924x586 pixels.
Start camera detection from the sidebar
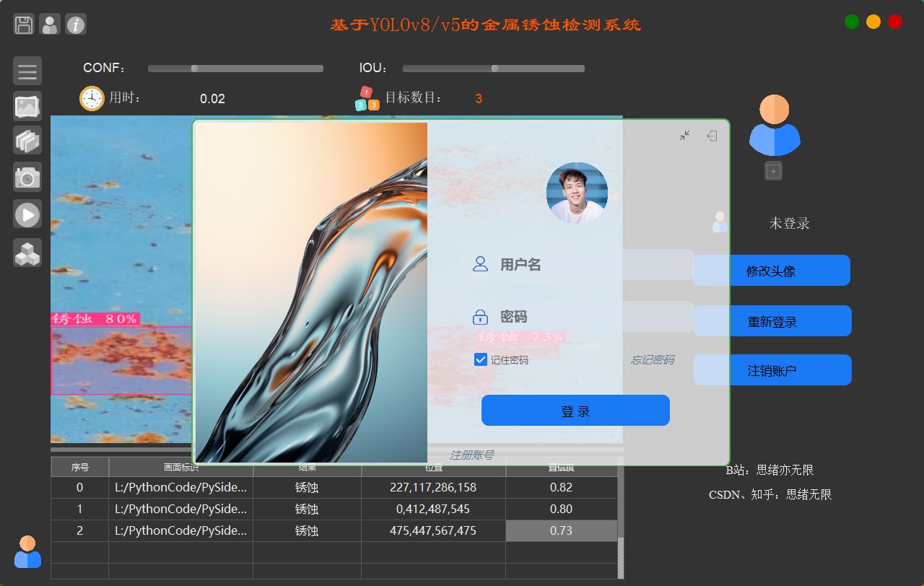27,177
